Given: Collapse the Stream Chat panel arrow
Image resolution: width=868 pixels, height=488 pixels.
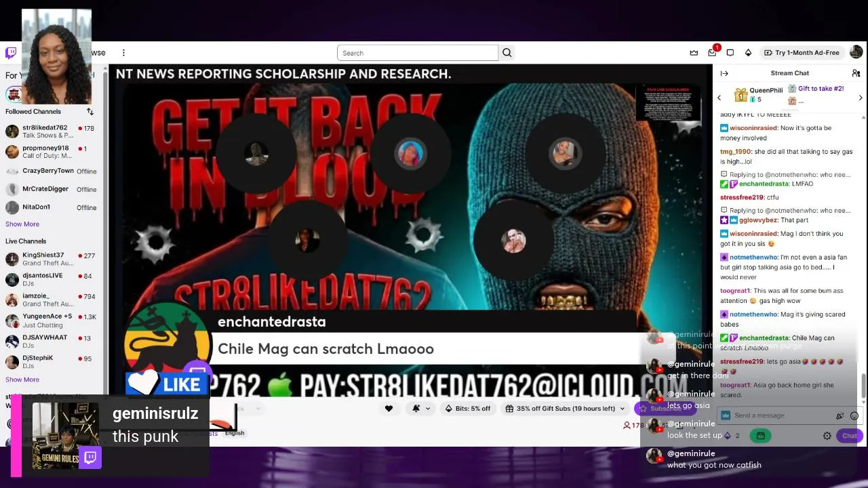Looking at the screenshot, I should pyautogui.click(x=724, y=73).
